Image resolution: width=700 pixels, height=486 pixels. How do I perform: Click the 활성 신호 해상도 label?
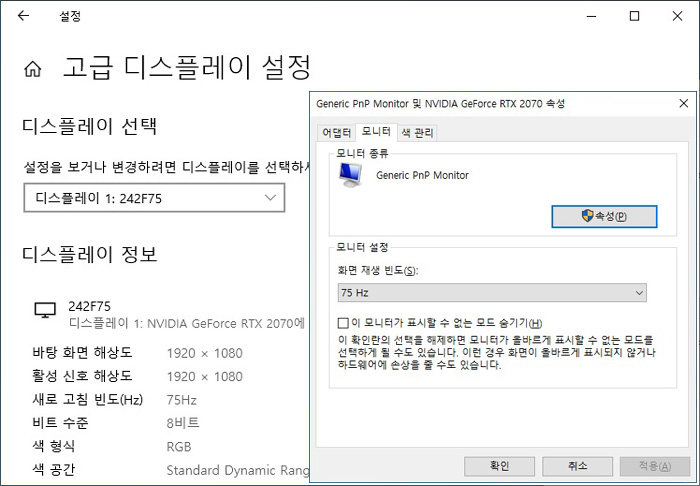[82, 376]
